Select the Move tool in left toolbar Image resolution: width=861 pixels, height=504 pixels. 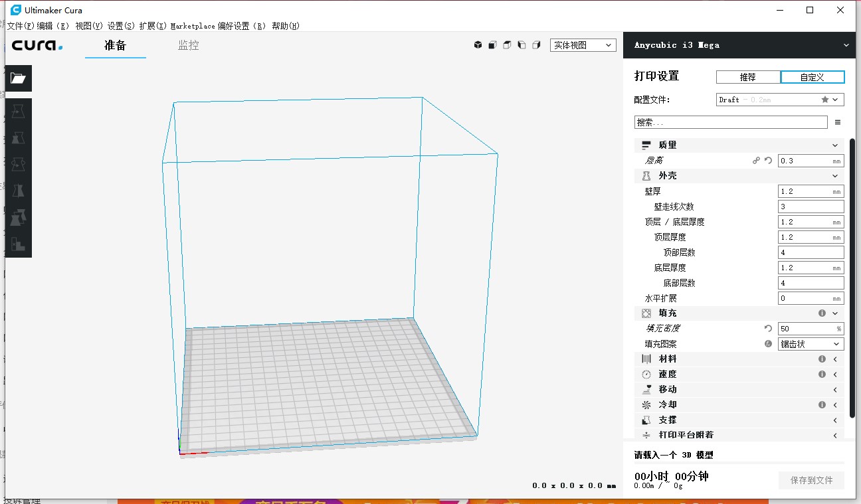(x=18, y=111)
